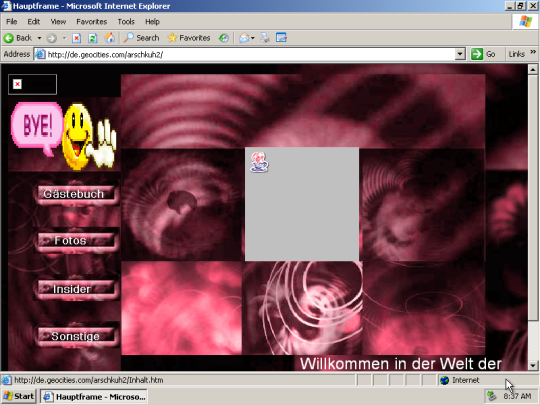Image resolution: width=540 pixels, height=405 pixels.
Task: Select the Hauptframe taskbar button
Action: [94, 397]
